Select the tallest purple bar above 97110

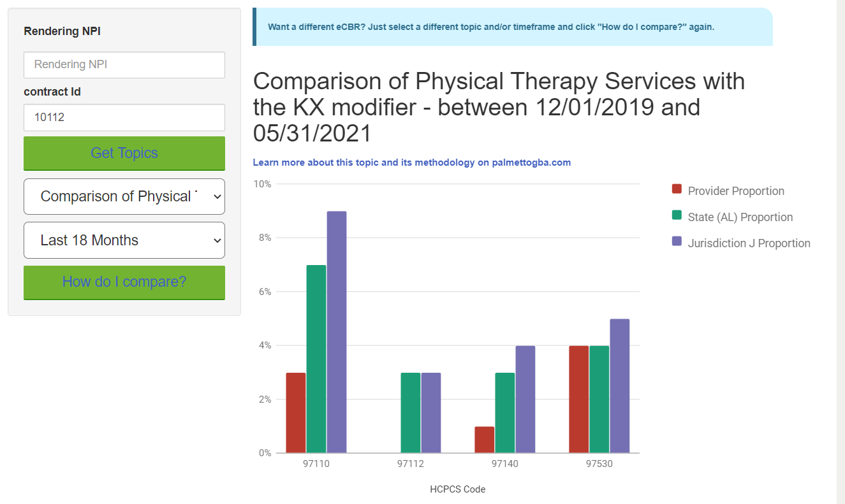336,331
